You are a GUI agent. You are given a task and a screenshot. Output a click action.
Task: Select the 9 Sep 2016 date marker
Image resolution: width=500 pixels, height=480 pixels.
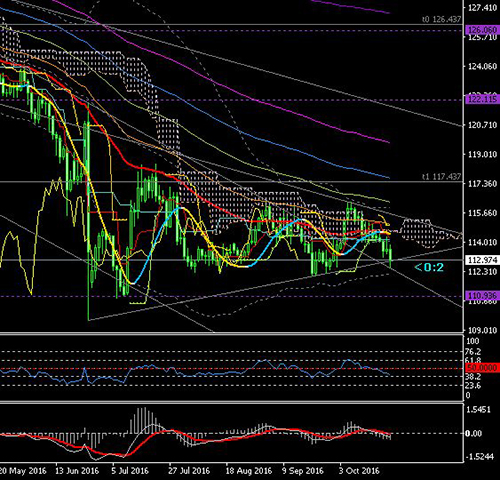303,471
